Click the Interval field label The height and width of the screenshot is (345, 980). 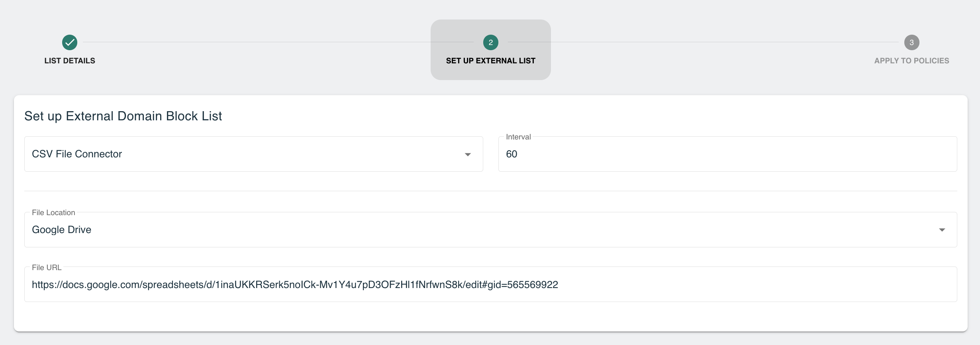(518, 137)
